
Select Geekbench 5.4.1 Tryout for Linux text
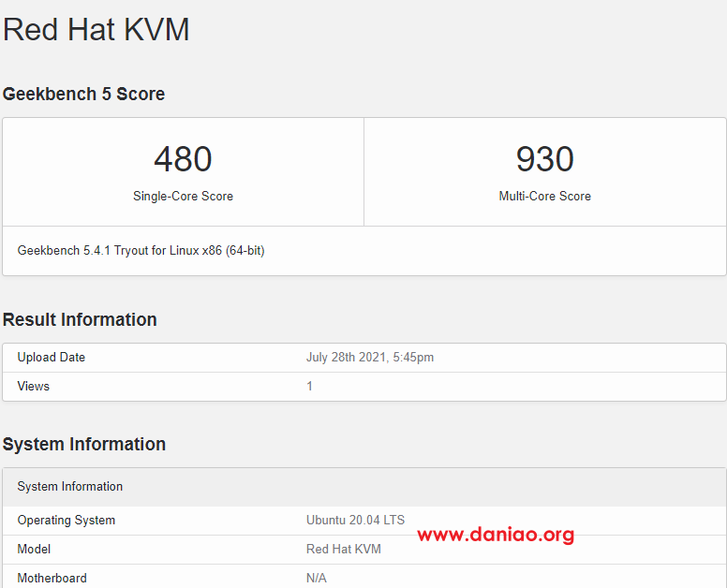coord(141,251)
